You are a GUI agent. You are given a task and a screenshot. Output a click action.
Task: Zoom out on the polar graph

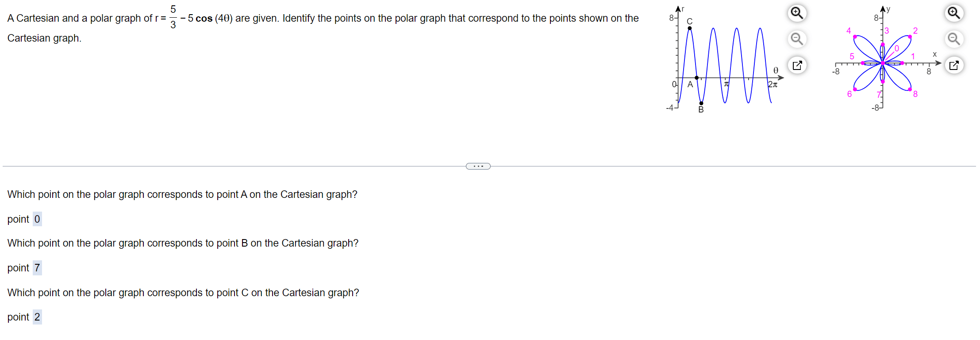954,39
